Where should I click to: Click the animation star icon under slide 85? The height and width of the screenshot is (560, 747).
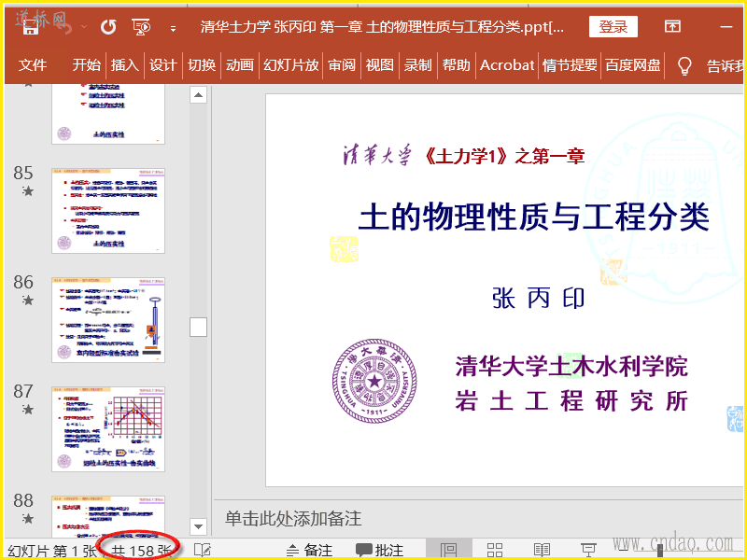28,191
